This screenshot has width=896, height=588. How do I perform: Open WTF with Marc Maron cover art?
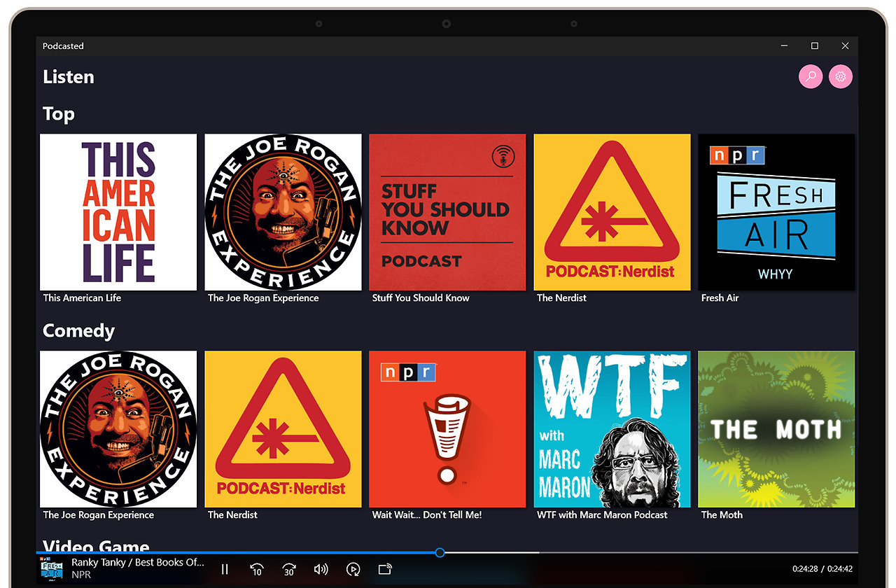coord(612,429)
